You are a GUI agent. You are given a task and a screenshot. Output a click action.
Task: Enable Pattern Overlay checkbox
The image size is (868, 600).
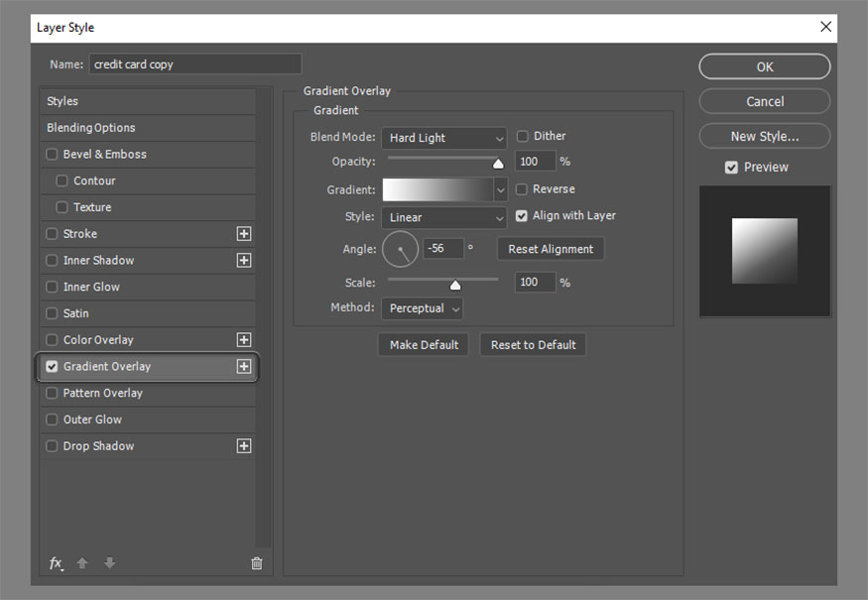(x=52, y=393)
